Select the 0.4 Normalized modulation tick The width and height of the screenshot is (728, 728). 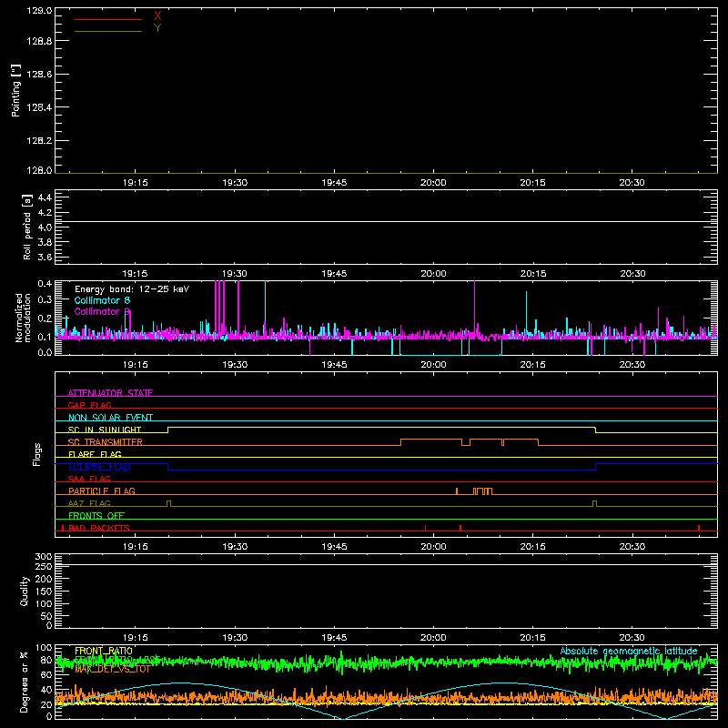[45, 284]
